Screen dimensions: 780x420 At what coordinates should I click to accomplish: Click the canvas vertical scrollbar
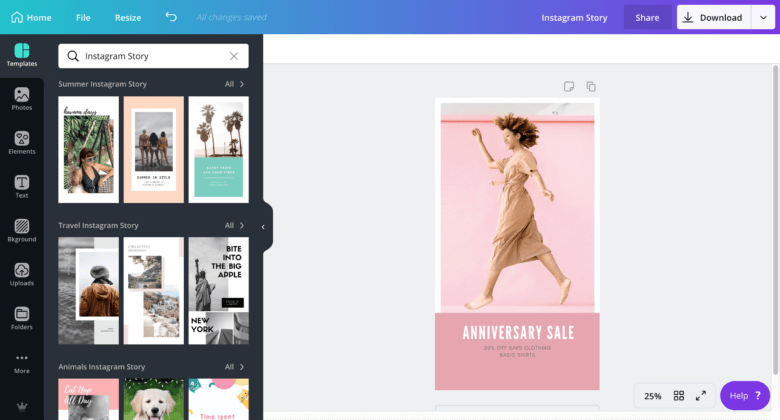point(775,220)
